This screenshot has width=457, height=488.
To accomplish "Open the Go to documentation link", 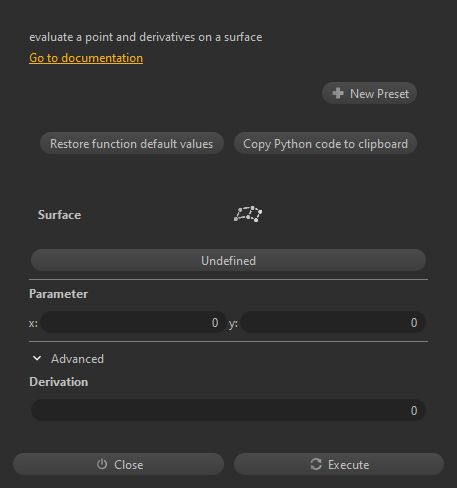I will tap(86, 58).
